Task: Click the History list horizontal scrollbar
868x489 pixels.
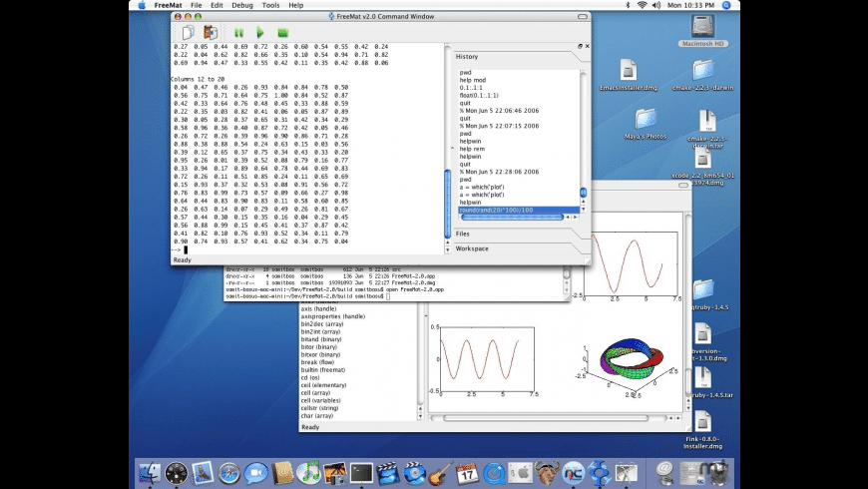Action: click(514, 219)
